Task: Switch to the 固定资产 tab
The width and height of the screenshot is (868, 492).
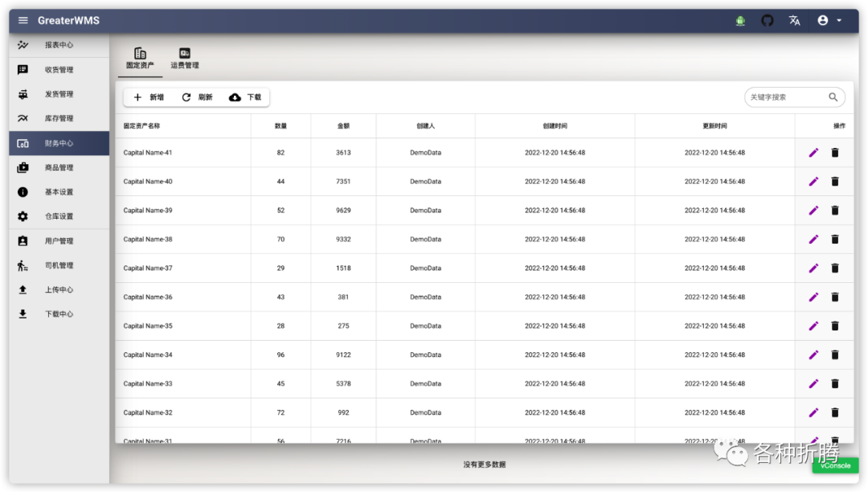Action: point(140,58)
